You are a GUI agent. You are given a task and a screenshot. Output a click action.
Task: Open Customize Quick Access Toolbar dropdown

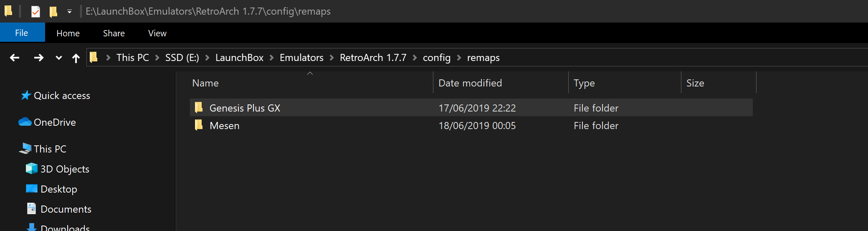click(69, 11)
